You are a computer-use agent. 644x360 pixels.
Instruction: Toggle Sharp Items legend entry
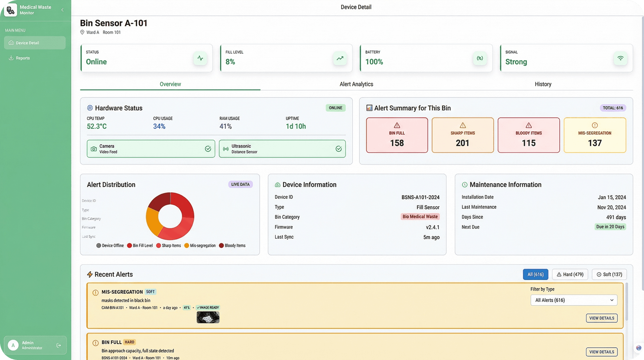[x=169, y=246]
